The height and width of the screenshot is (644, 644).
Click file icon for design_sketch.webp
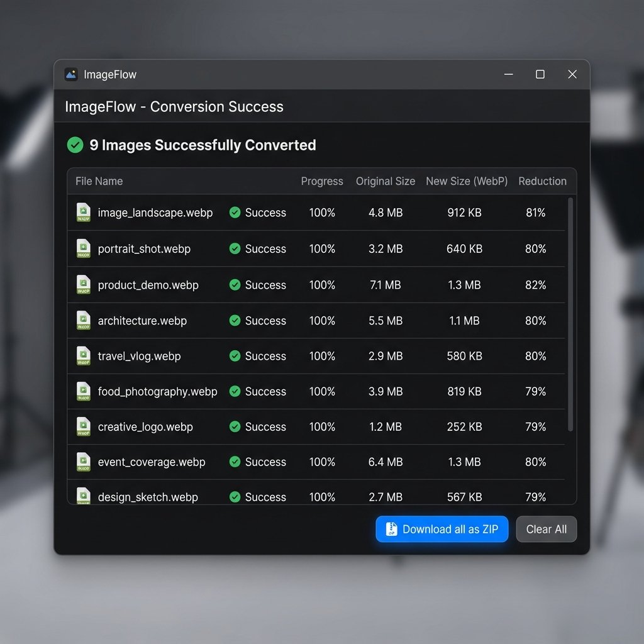(84, 496)
